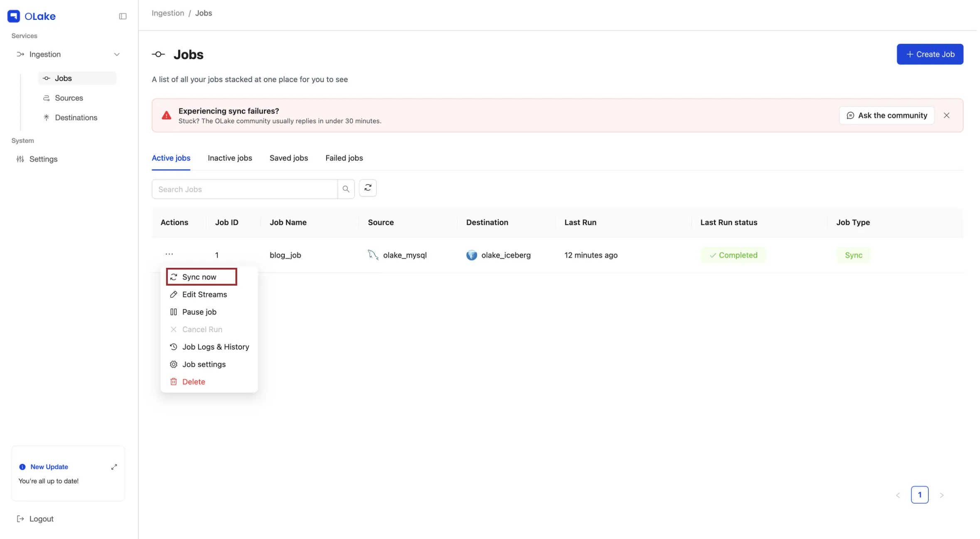Click the Last Run status column header
Viewport: 980px width, 539px height.
(729, 223)
